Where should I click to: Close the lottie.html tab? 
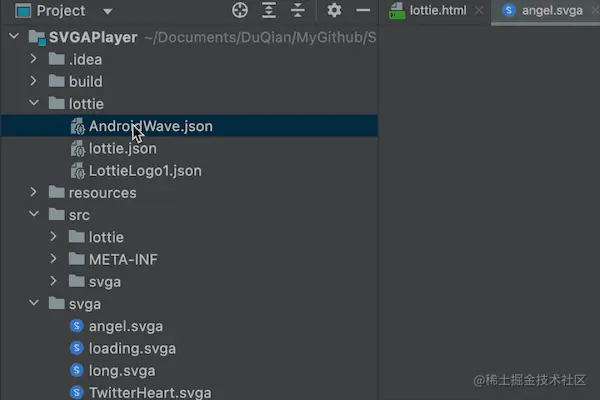[478, 11]
